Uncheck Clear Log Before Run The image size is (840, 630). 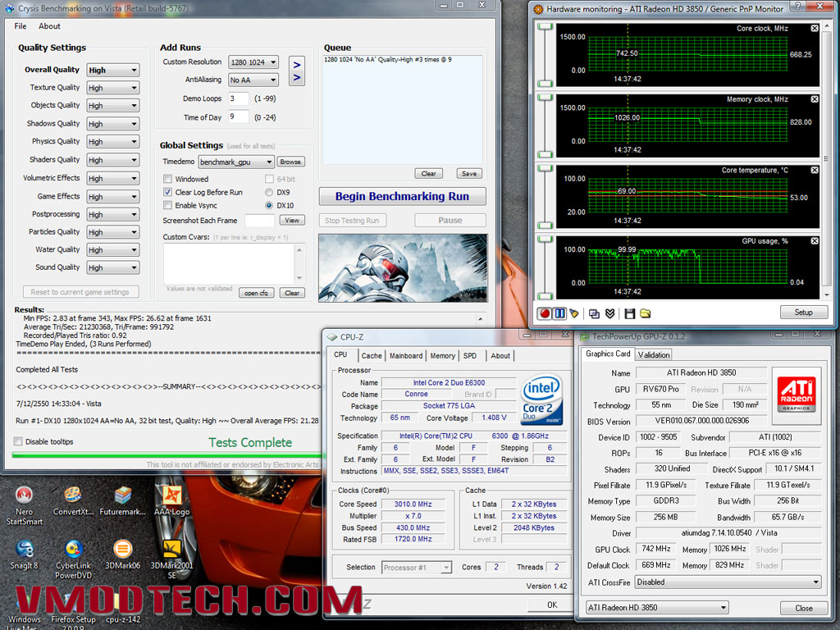167,192
